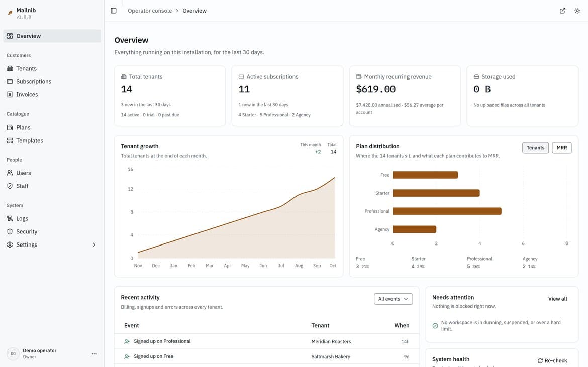Click the Active subscriptions card icon

click(x=241, y=77)
